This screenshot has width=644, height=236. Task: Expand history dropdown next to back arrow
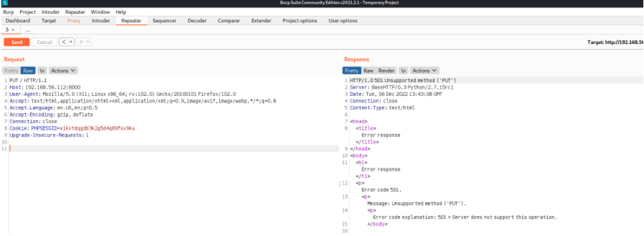(71, 42)
